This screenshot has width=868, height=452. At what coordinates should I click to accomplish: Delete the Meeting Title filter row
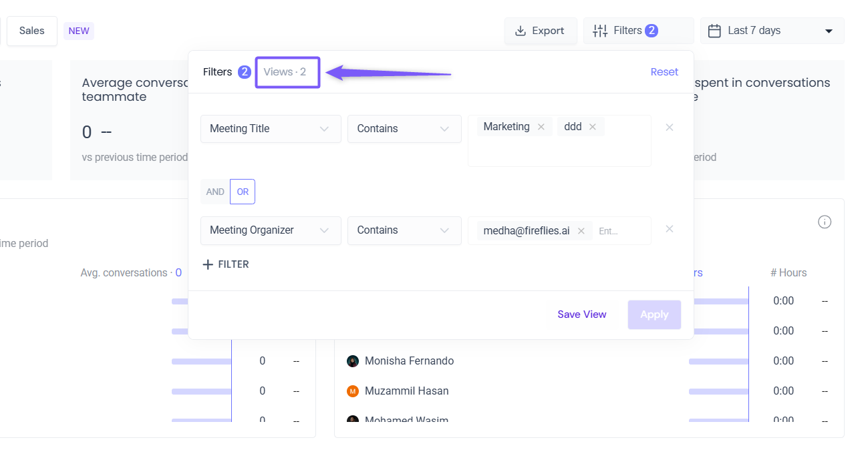(x=669, y=128)
